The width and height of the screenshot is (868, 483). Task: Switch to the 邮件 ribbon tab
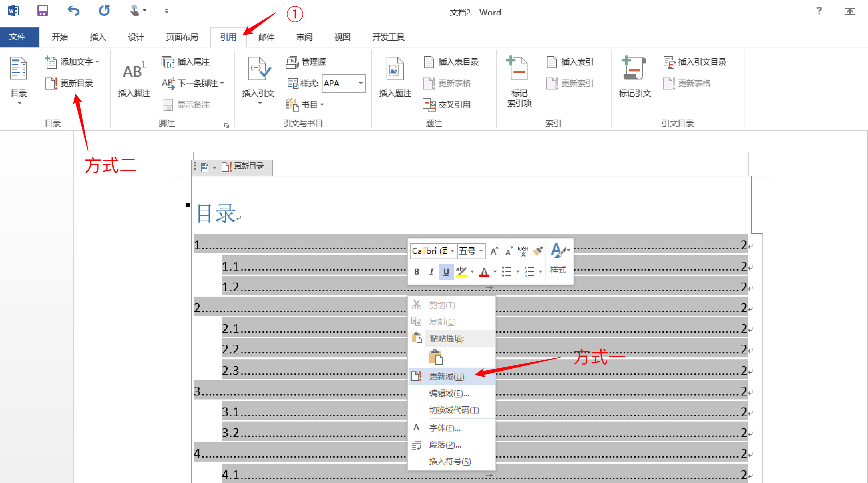(266, 37)
